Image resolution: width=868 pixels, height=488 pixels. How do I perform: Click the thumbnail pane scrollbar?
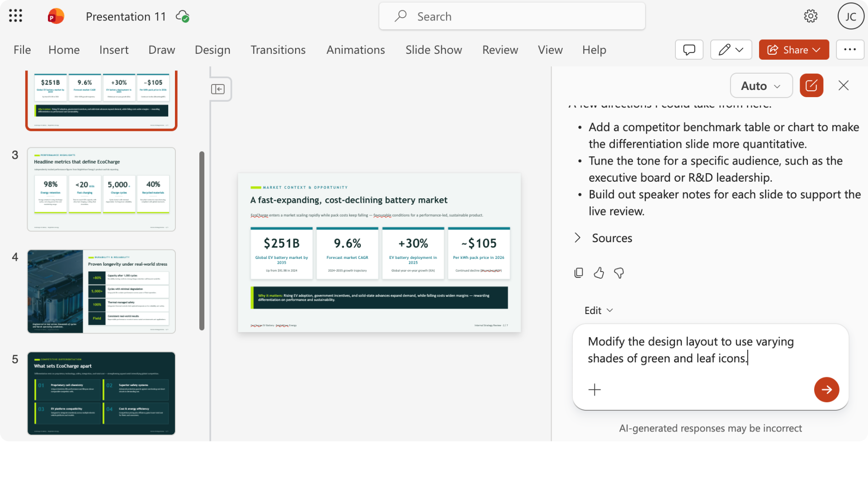pos(202,240)
